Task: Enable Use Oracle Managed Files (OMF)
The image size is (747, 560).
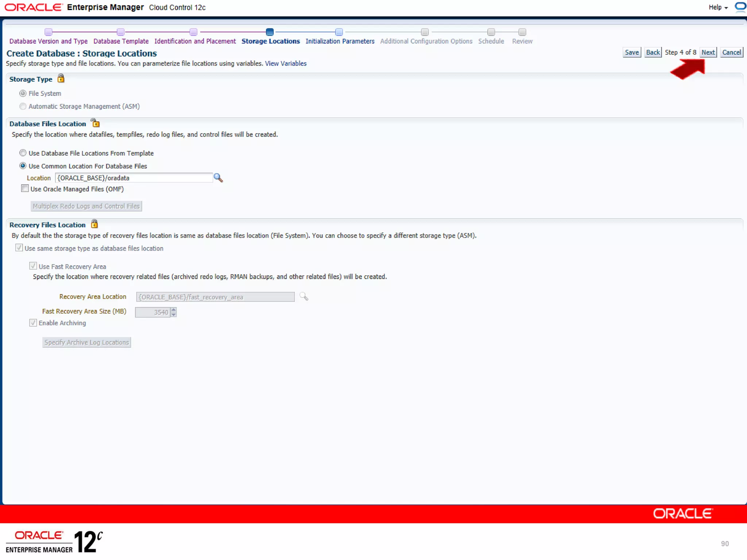Action: point(25,188)
